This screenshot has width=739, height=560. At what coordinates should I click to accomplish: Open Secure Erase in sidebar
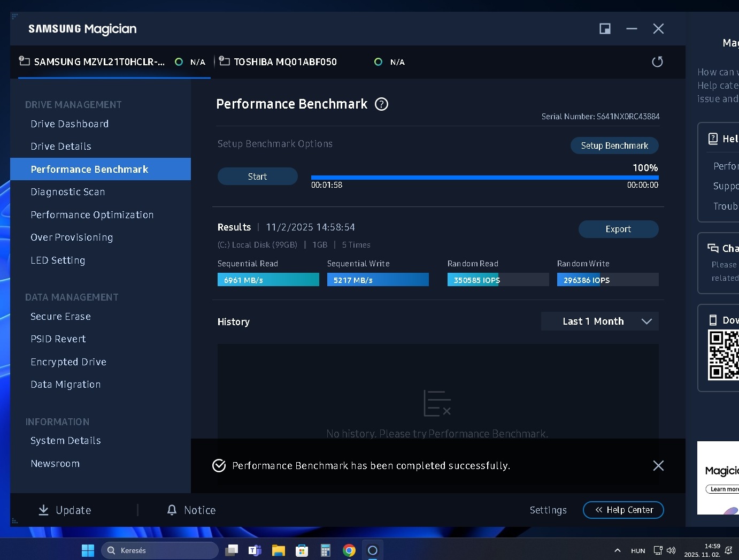pos(60,317)
